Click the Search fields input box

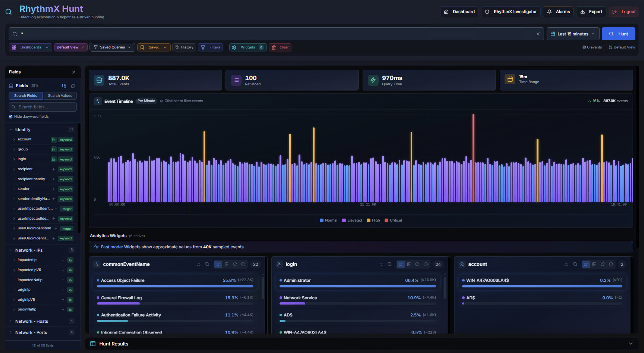43,107
